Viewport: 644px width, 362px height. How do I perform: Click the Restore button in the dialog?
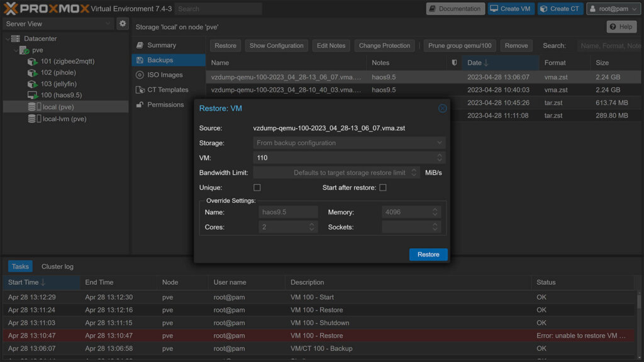tap(428, 255)
